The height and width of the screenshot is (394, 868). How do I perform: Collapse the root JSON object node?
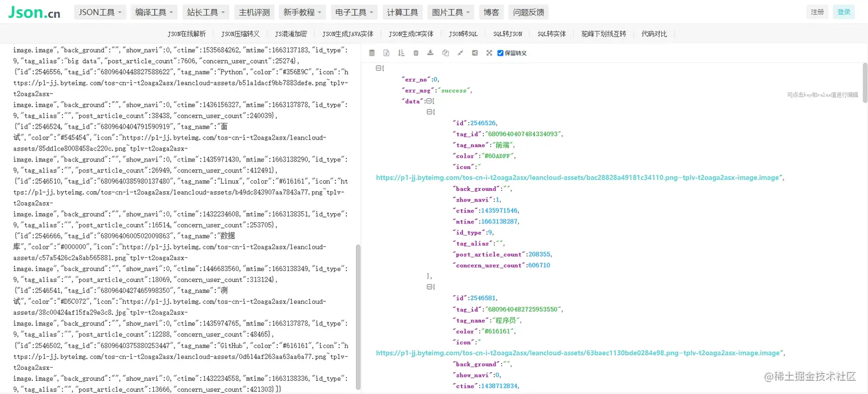[378, 68]
